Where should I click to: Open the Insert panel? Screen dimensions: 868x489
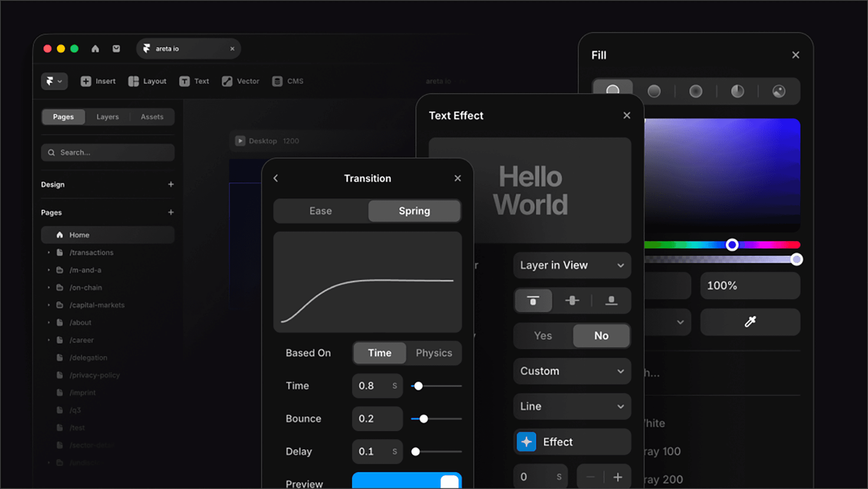tap(98, 81)
